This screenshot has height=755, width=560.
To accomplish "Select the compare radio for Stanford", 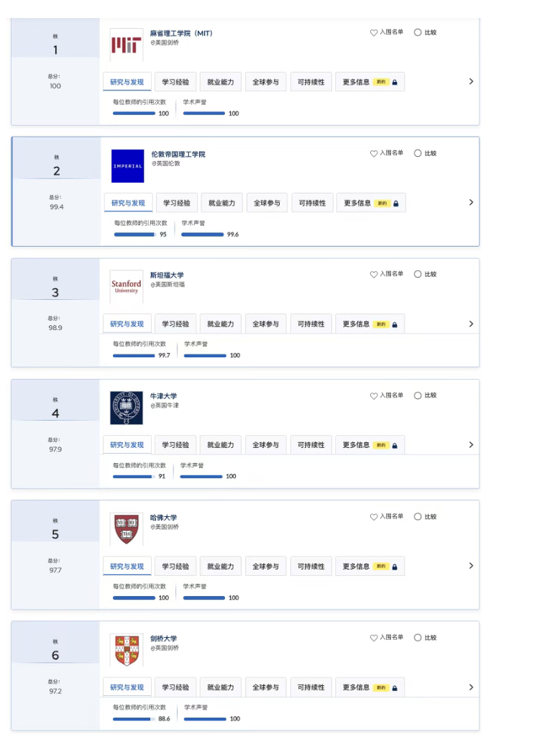I will [x=418, y=274].
